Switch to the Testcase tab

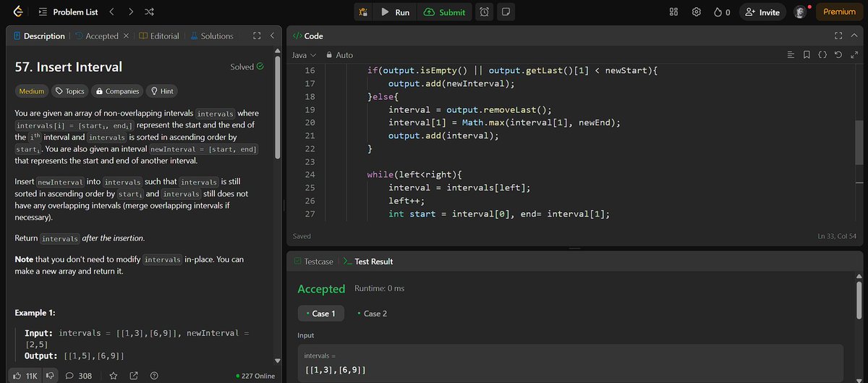(x=314, y=261)
